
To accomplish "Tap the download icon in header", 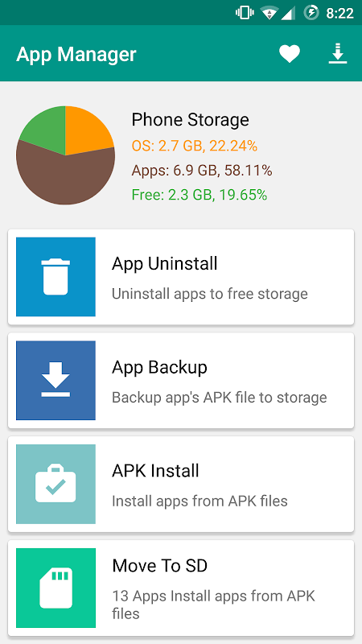I will (x=338, y=54).
